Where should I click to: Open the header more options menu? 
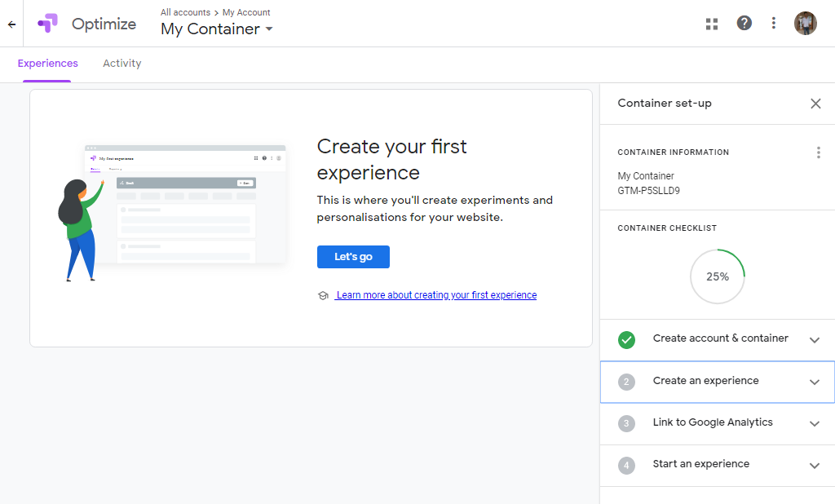coord(774,23)
